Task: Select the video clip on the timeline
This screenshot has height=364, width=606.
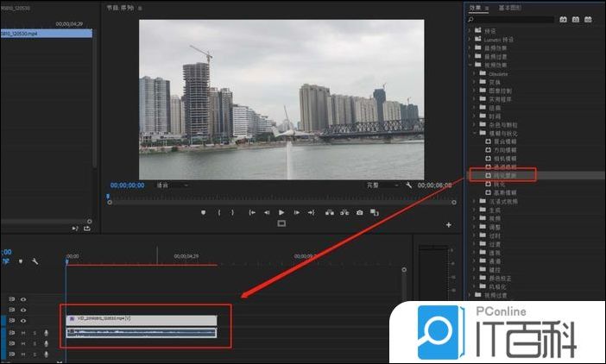Action: (x=142, y=320)
